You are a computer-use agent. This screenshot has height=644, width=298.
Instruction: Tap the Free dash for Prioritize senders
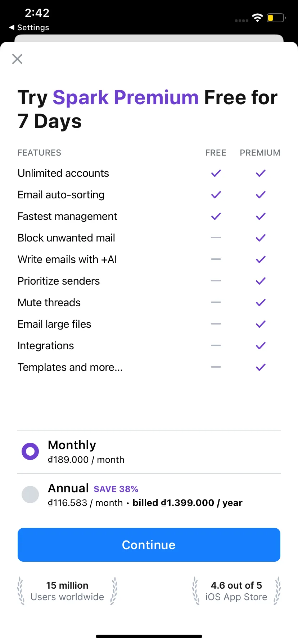click(x=216, y=281)
